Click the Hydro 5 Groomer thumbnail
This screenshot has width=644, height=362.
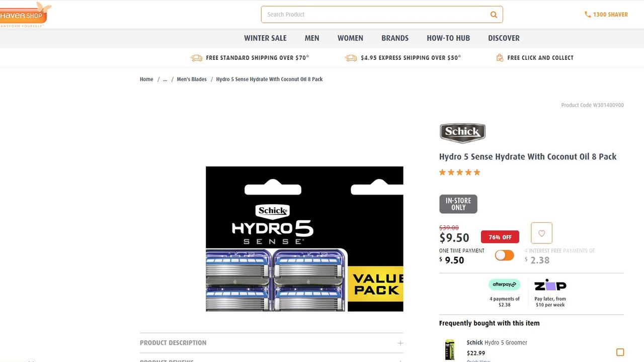(x=449, y=350)
